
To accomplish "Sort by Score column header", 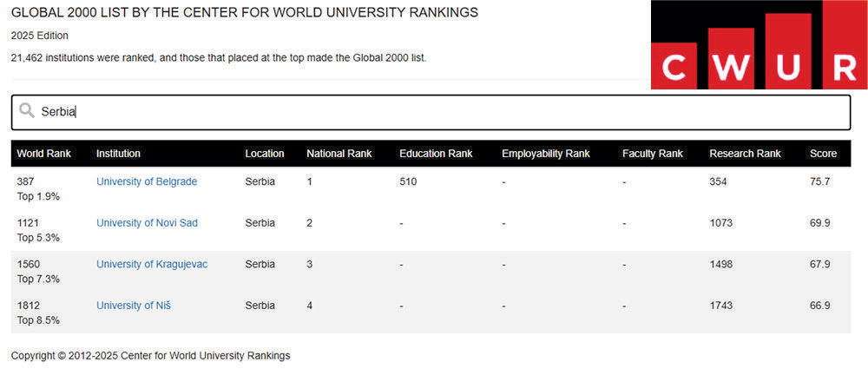I will (x=823, y=154).
